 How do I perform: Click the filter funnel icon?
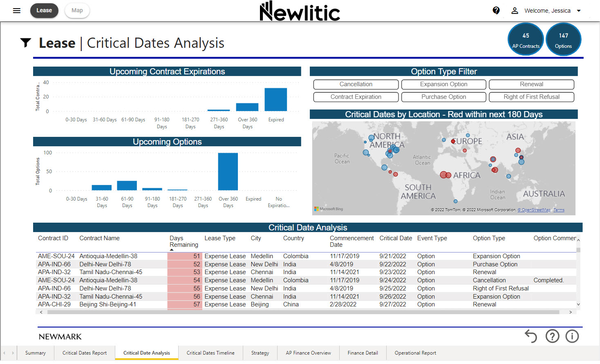26,42
